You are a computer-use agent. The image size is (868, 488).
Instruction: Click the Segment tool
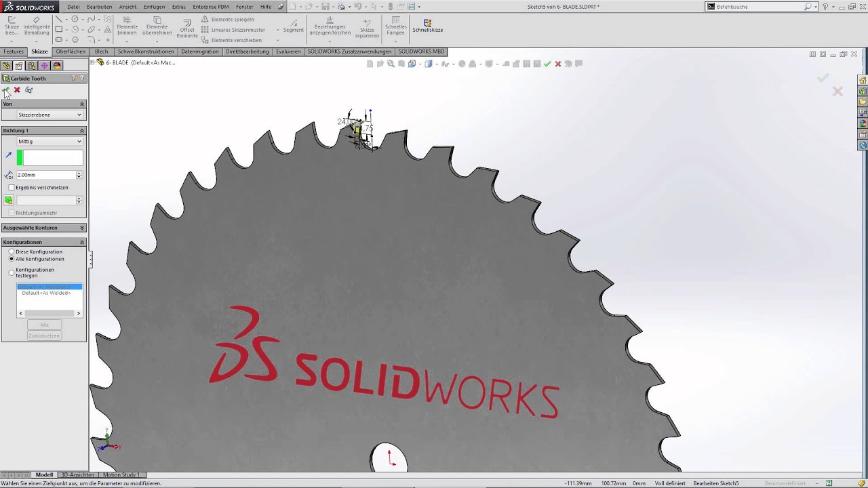coord(293,26)
